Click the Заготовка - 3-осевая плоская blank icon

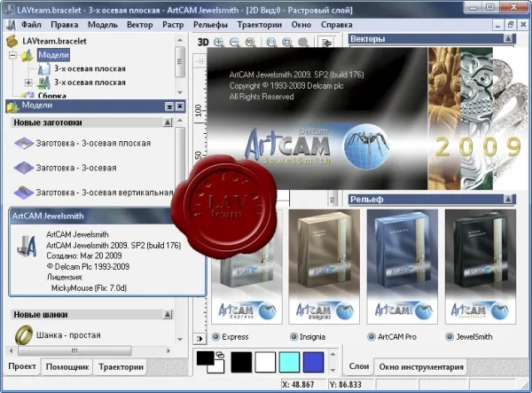[x=23, y=143]
